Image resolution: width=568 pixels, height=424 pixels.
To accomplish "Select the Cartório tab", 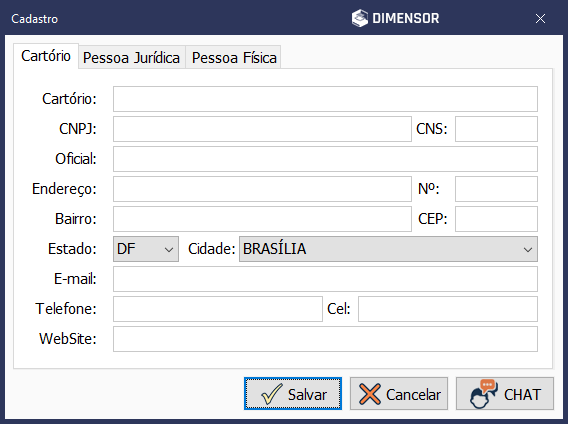I will click(x=46, y=56).
